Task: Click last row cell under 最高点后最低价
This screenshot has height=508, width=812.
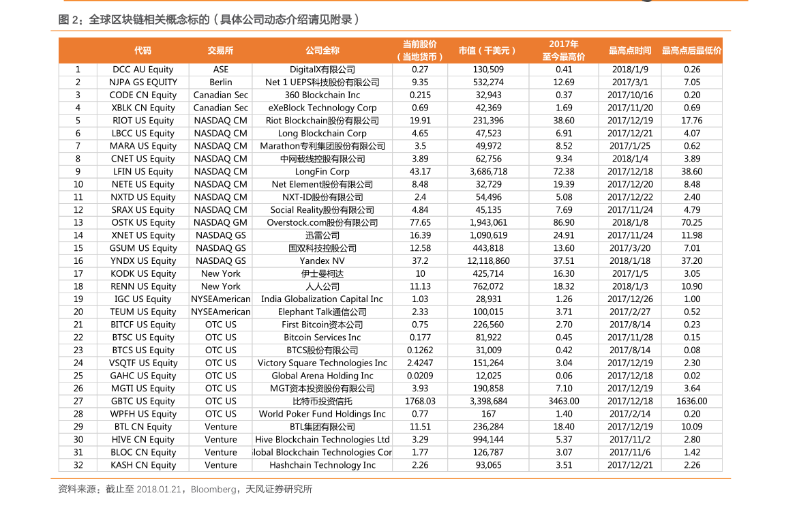Action: click(691, 465)
